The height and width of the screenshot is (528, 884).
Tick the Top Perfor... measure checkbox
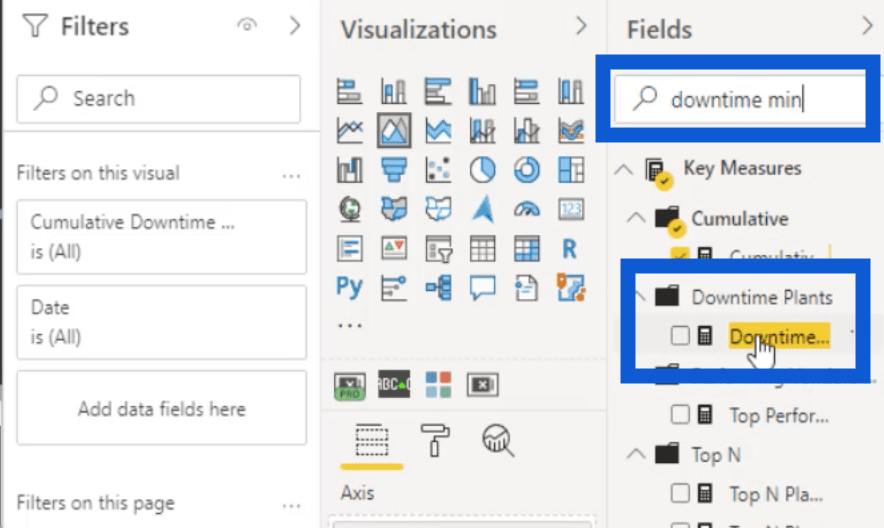point(680,415)
